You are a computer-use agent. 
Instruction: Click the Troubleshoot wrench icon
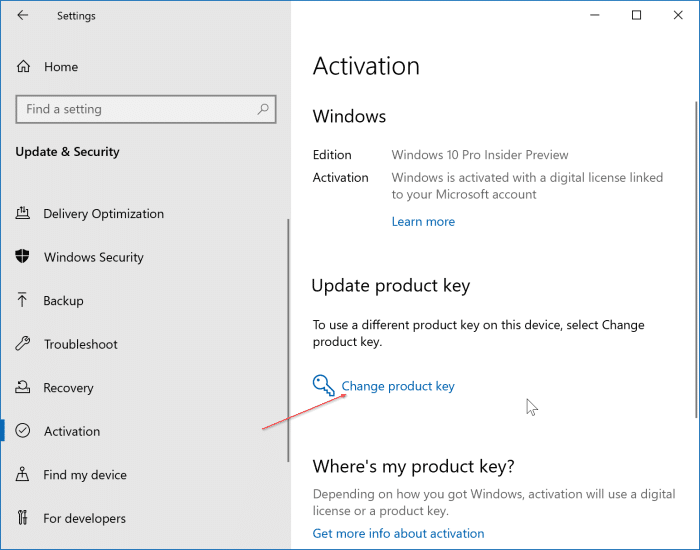(23, 343)
